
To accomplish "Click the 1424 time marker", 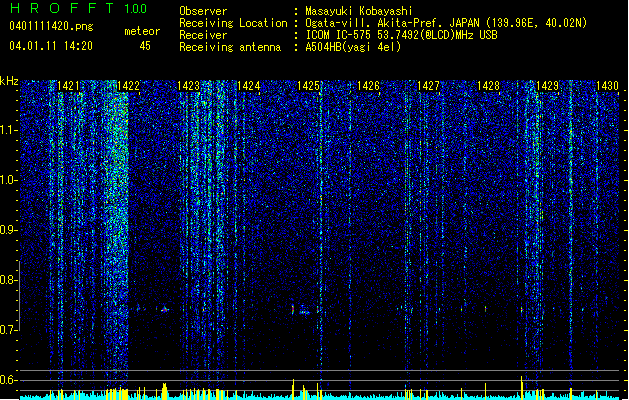I will pos(249,86).
